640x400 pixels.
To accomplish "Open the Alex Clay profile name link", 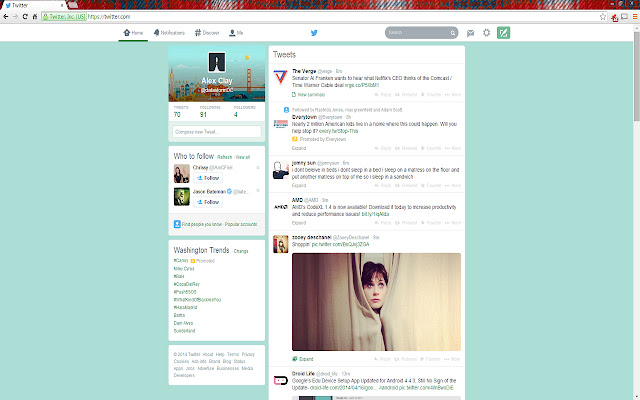I will pyautogui.click(x=217, y=81).
